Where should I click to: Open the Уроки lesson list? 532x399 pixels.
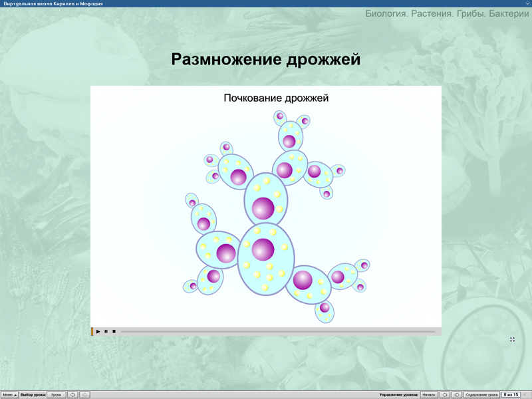57,394
